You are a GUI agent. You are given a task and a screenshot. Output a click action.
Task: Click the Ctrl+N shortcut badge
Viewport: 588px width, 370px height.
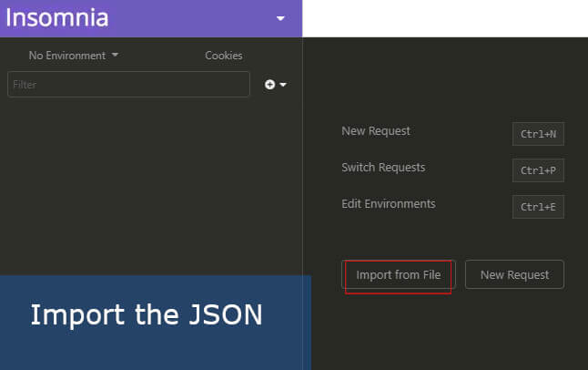(x=538, y=134)
